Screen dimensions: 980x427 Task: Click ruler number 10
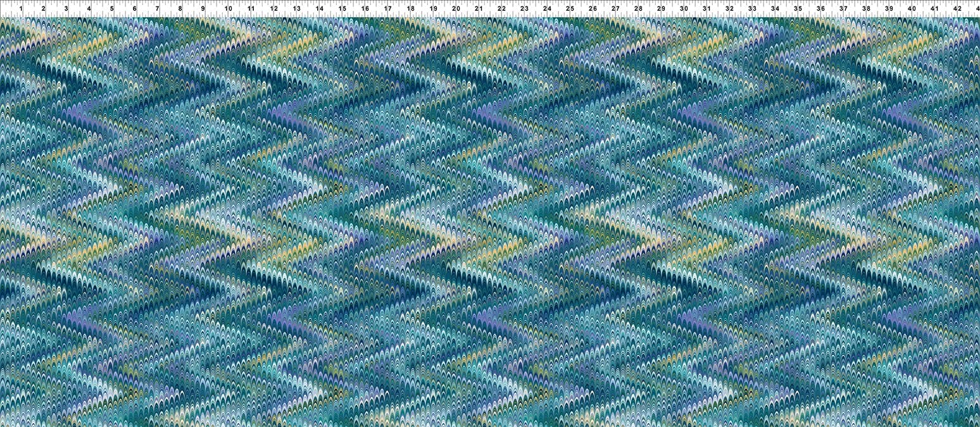click(227, 9)
